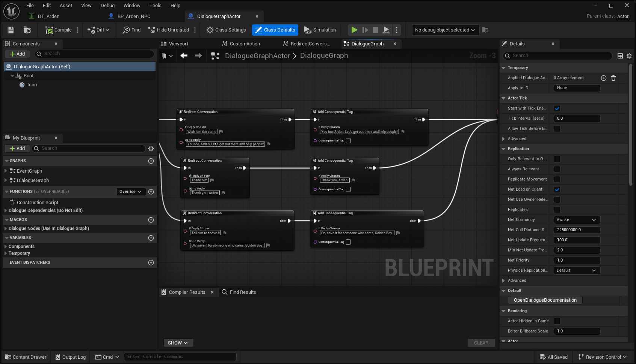Screen dimensions: 636x364
Task: Enable Replicate Movement checkbox
Action: (x=557, y=179)
